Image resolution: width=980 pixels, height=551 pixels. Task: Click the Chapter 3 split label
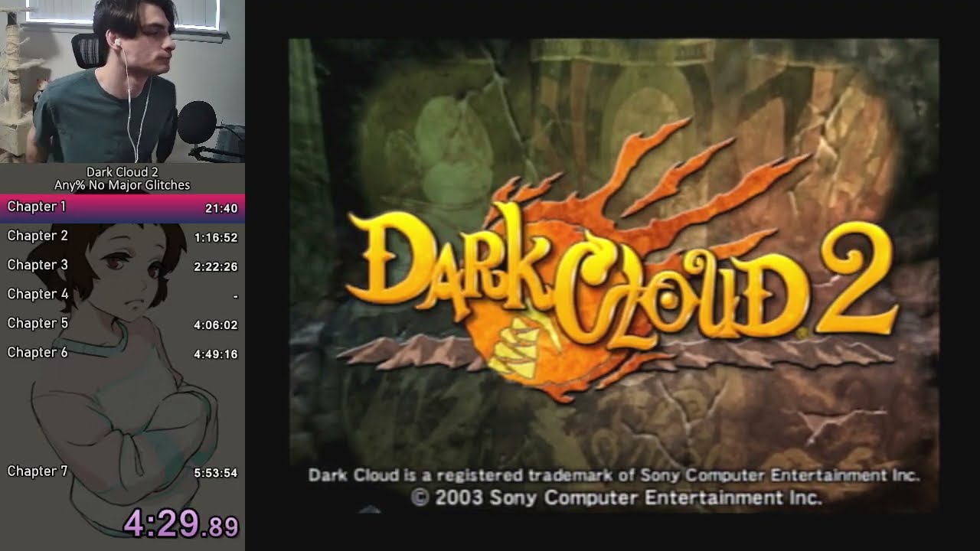tap(38, 265)
